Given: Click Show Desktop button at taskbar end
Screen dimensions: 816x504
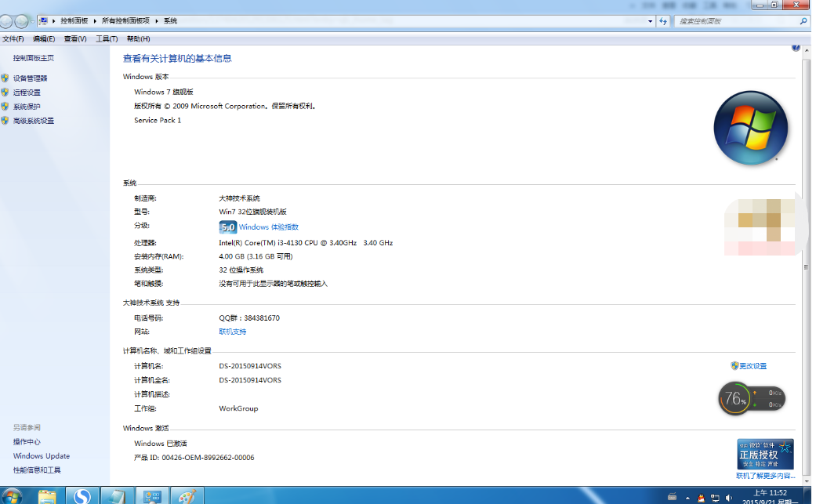Looking at the screenshot, I should [x=807, y=495].
